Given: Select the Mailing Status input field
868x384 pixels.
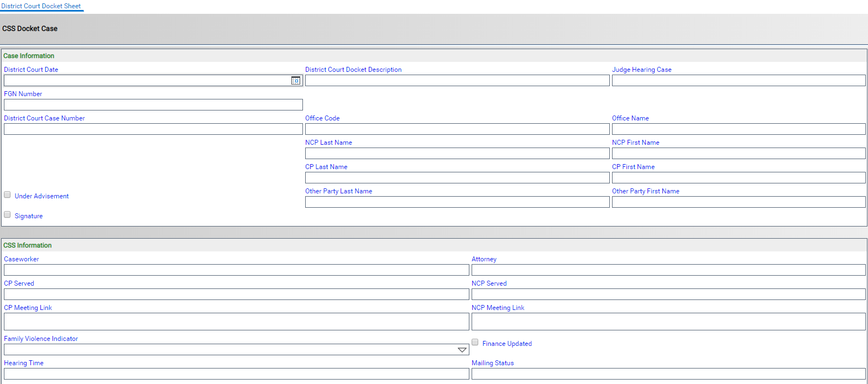Looking at the screenshot, I should [668, 374].
